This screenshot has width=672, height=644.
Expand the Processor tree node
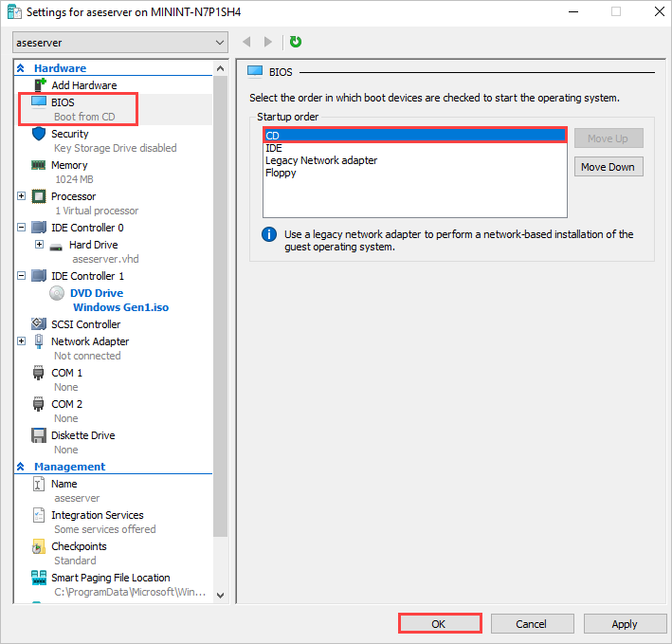21,196
